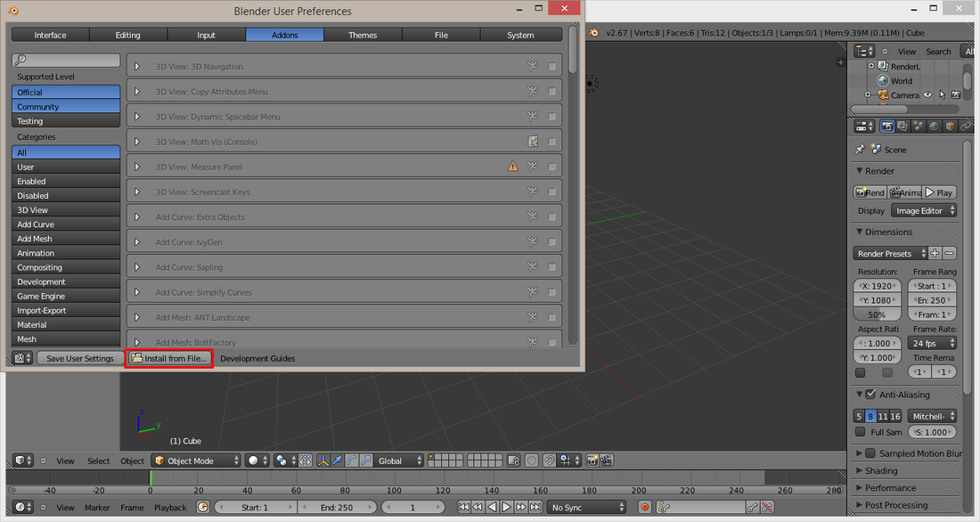980x522 pixels.
Task: Click jump to last frame button
Action: pyautogui.click(x=535, y=507)
